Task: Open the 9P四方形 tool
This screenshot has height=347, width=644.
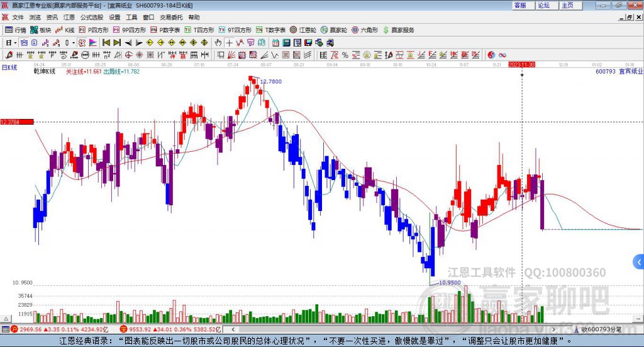Action: [129, 30]
